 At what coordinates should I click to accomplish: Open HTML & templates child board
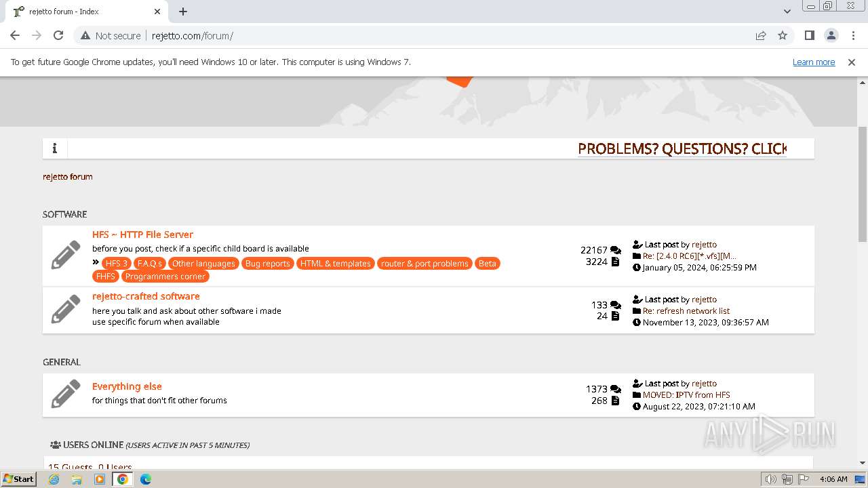[x=336, y=263]
